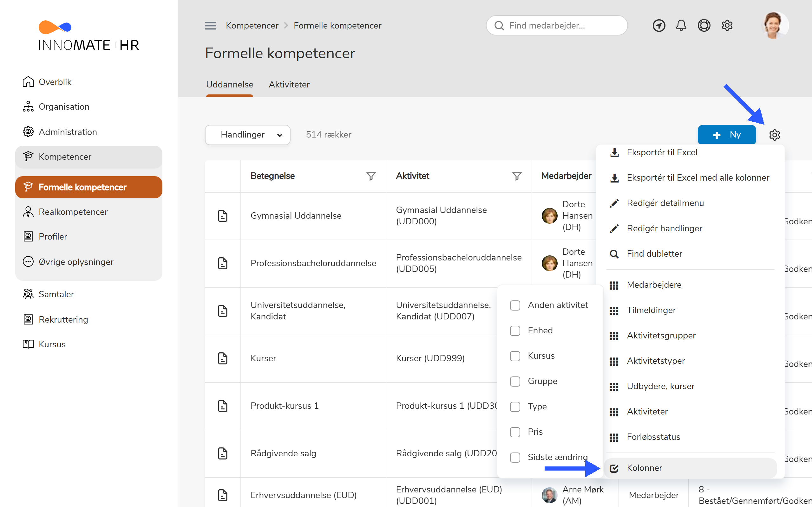
Task: Switch to the Aktiviteter tab
Action: pos(289,85)
